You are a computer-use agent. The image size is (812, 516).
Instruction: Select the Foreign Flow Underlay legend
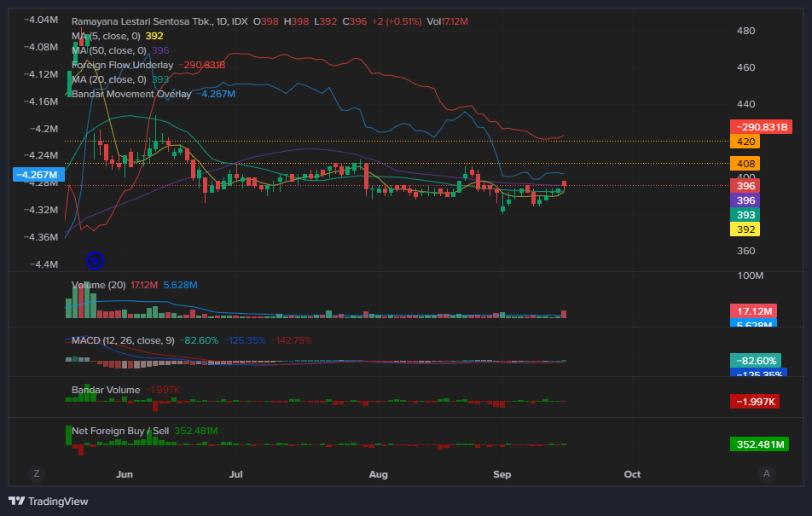coord(122,65)
